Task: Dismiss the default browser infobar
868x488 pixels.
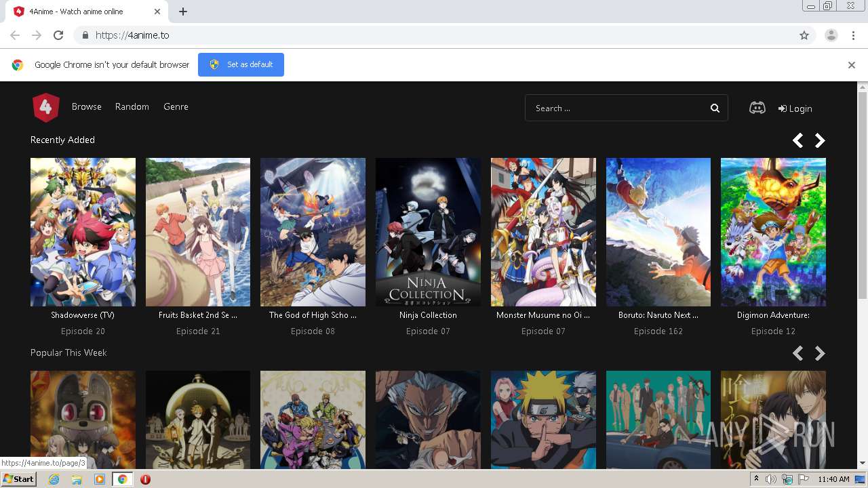Action: (852, 65)
